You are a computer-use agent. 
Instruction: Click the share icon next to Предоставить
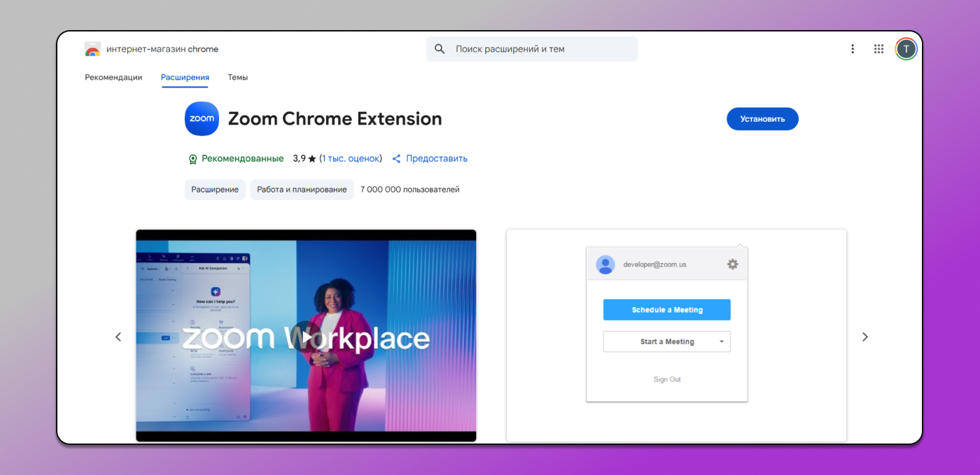pyautogui.click(x=396, y=159)
